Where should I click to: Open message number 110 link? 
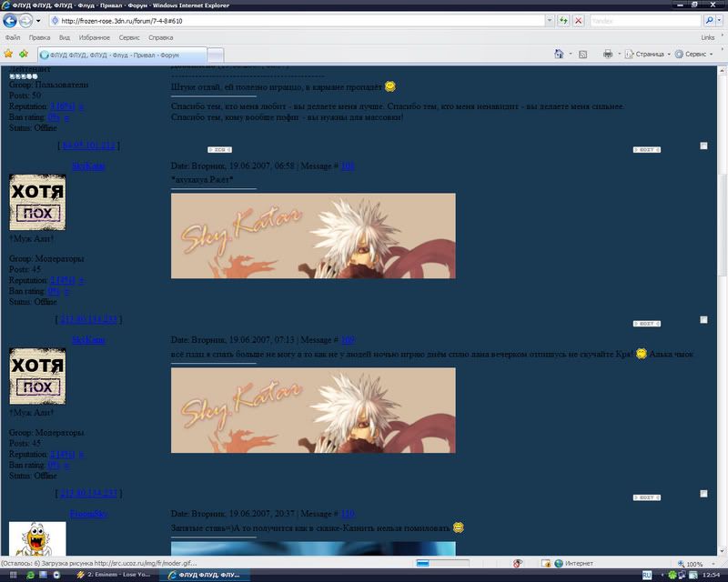[348, 513]
